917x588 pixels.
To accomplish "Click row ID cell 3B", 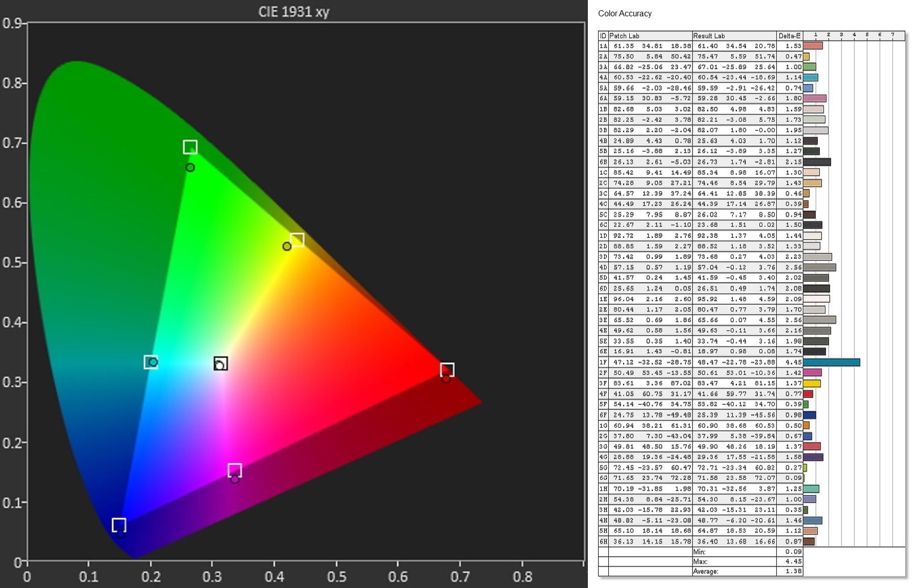I will [x=603, y=130].
